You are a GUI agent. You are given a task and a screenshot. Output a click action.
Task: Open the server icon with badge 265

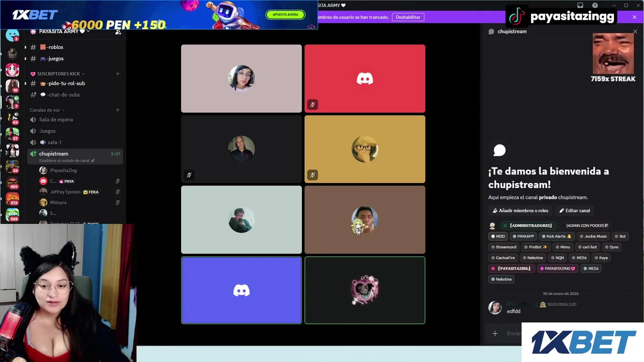click(13, 215)
